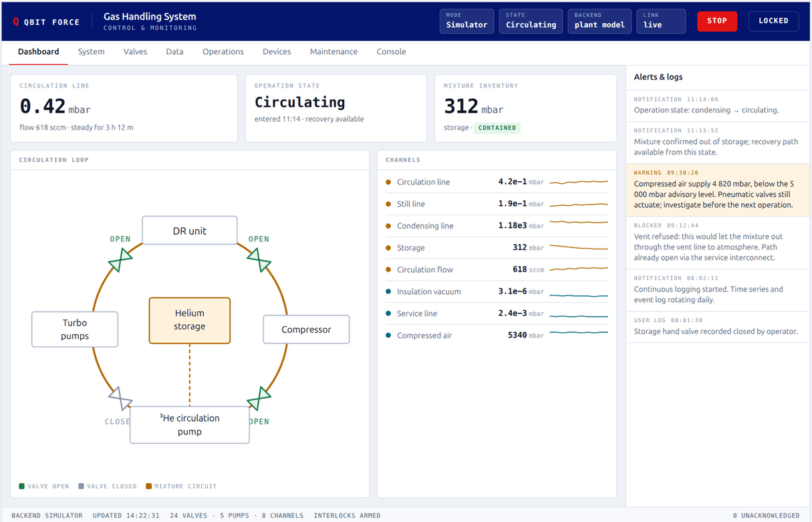This screenshot has width=812, height=522.
Task: Click the green Valve Open legend swatch
Action: tap(22, 487)
